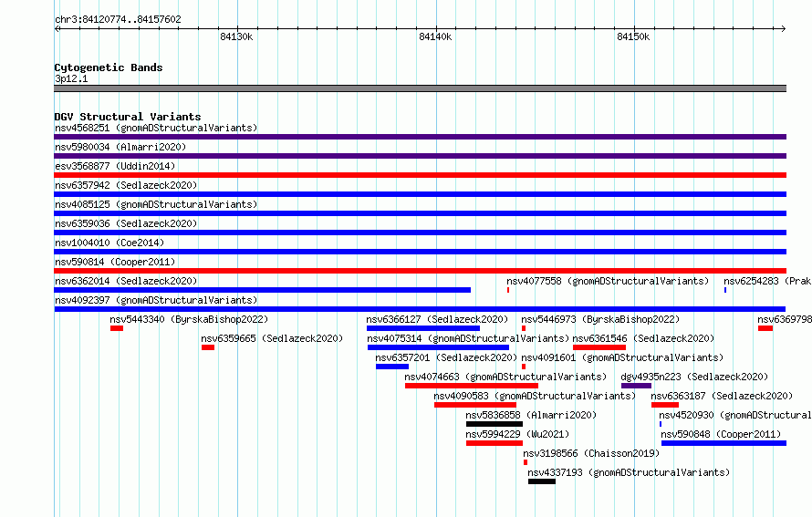Screen dimensions: 812x517
Task: Click the 3p12.1 cytogenetic band bar
Action: pyautogui.click(x=420, y=88)
